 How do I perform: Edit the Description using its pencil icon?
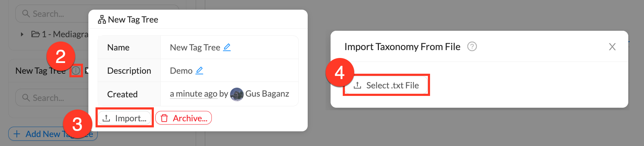[199, 70]
